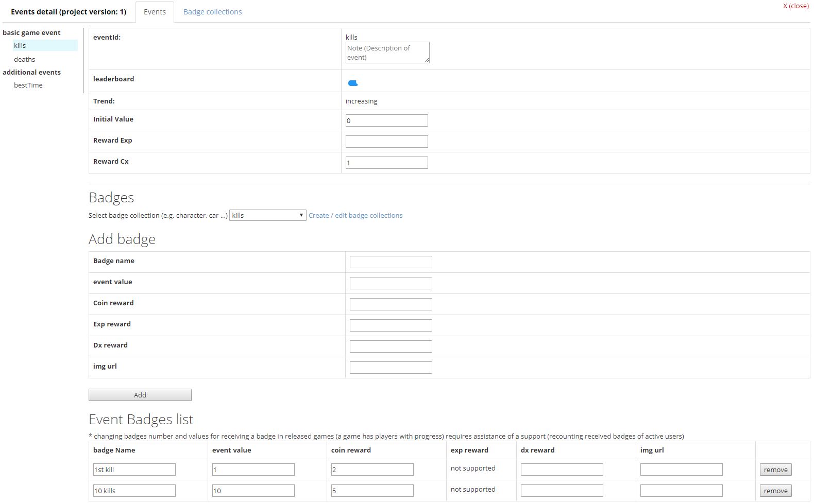Select the deaths event in sidebar

pos(25,59)
